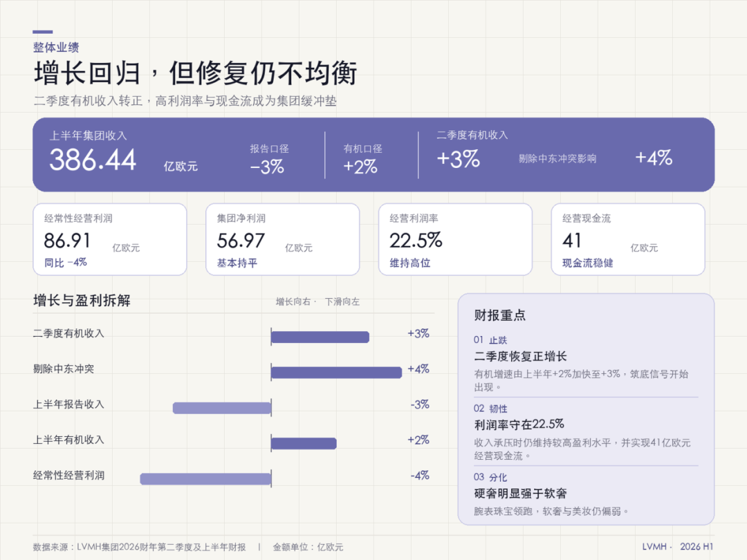Click the 386.44 revenue figure

coord(93,160)
